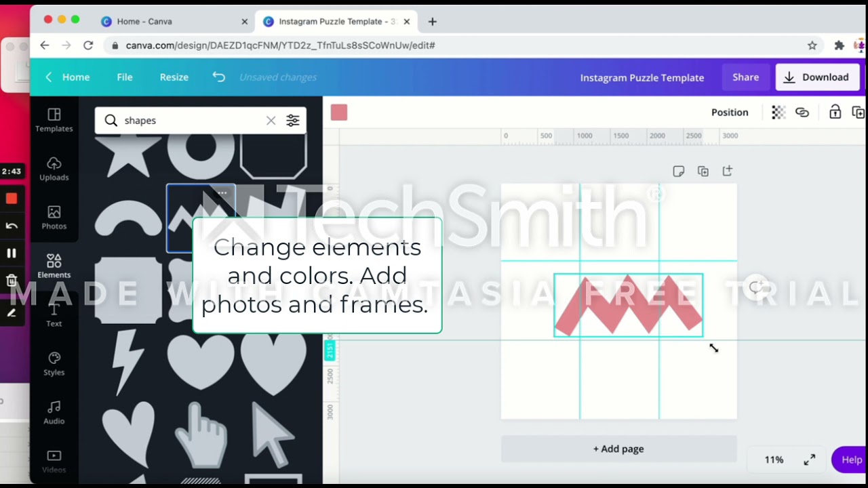The height and width of the screenshot is (488, 868).
Task: Open the Photos sidebar panel
Action: 54,218
